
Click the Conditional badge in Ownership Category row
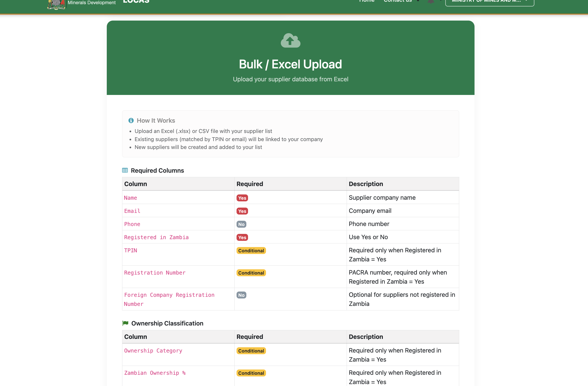point(251,351)
